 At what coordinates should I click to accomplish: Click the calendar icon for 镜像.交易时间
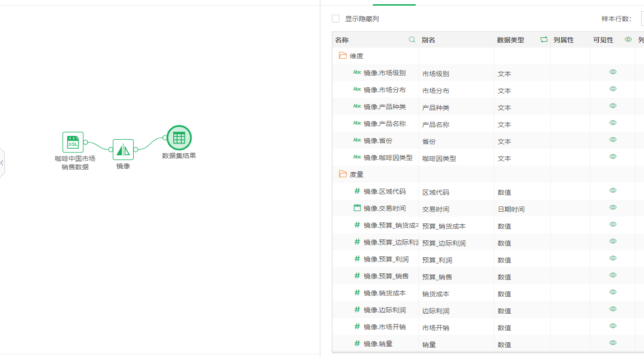point(357,208)
